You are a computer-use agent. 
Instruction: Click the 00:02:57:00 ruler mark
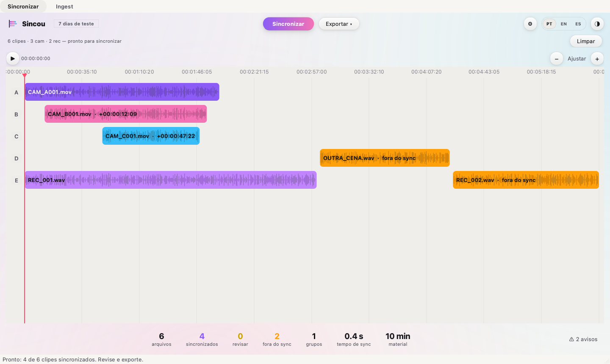pyautogui.click(x=312, y=72)
